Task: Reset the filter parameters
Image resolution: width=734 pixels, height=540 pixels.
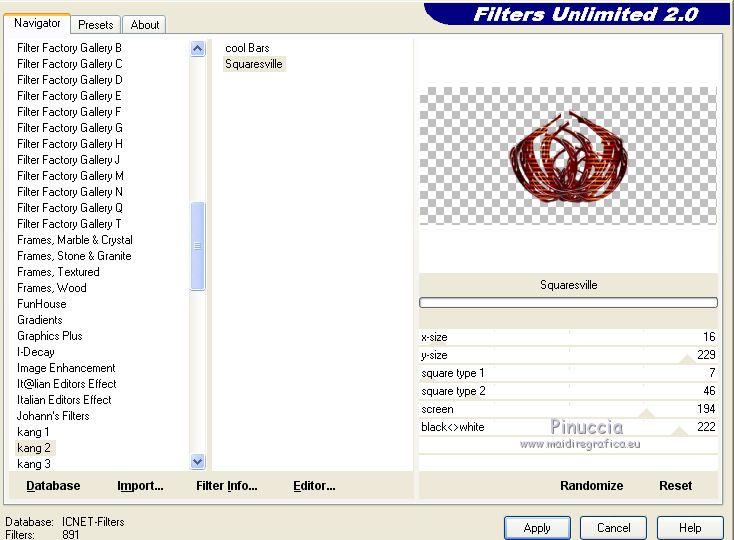Action: click(675, 486)
